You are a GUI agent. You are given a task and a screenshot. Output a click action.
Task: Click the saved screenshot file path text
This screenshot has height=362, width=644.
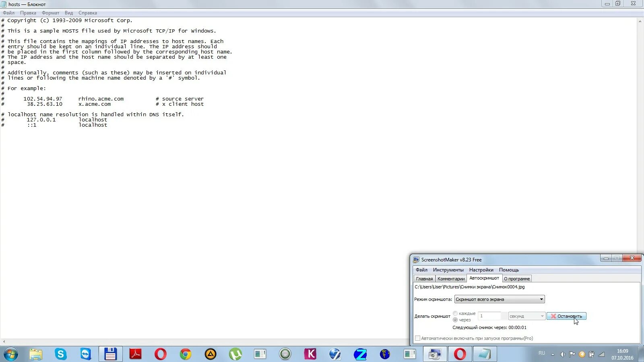coord(470,287)
